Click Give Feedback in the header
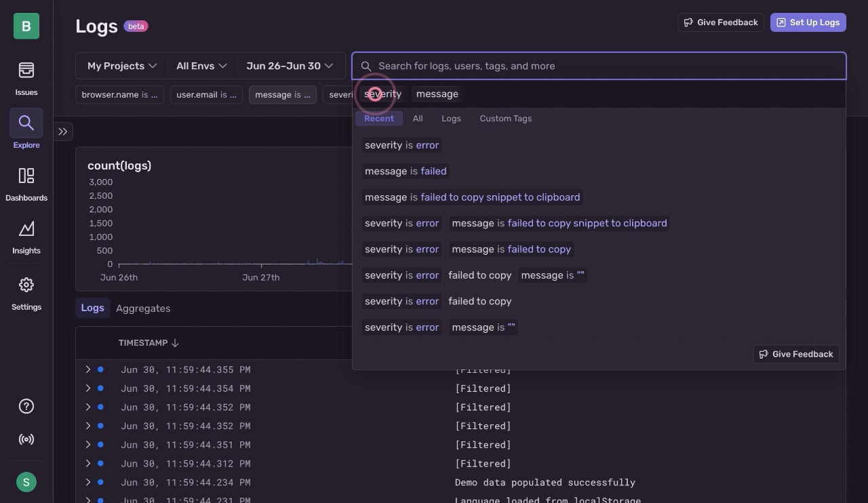 point(721,22)
